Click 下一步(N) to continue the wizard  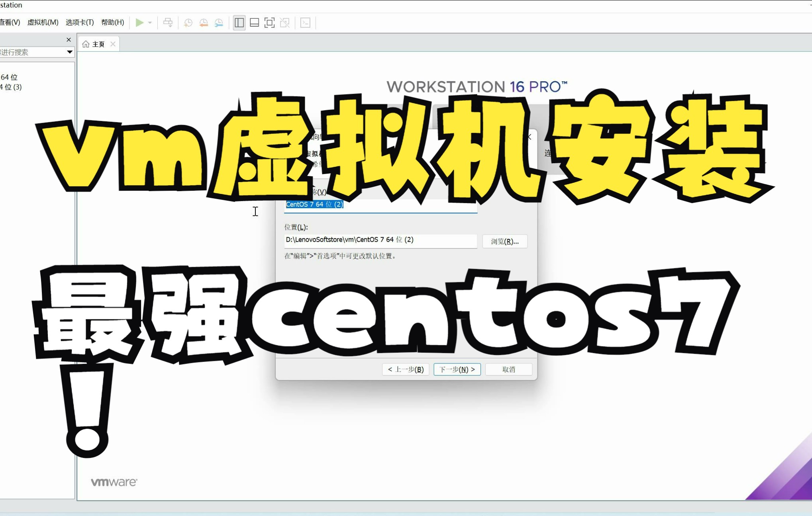coord(457,369)
